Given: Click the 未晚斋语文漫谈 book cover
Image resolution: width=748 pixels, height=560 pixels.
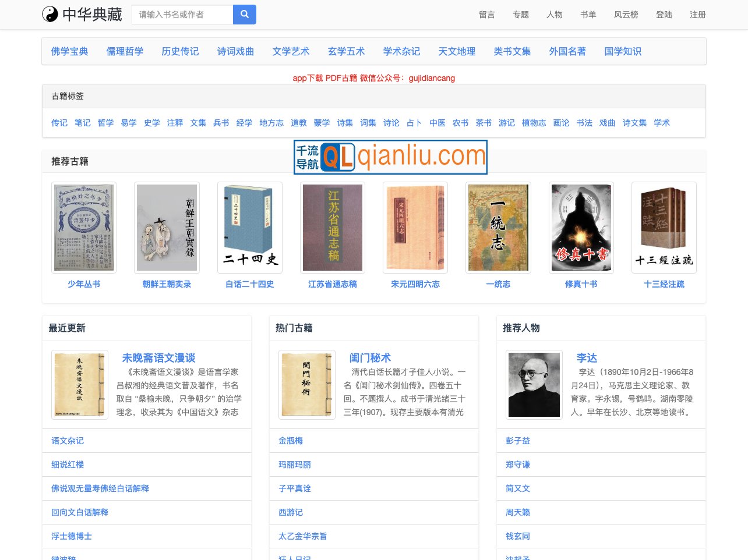Looking at the screenshot, I should 80,384.
